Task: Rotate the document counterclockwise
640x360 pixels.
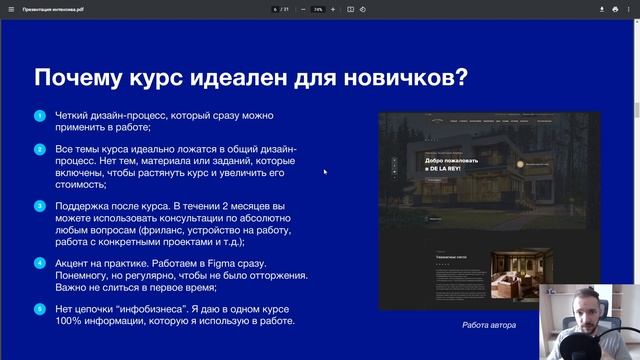Action: pos(363,9)
